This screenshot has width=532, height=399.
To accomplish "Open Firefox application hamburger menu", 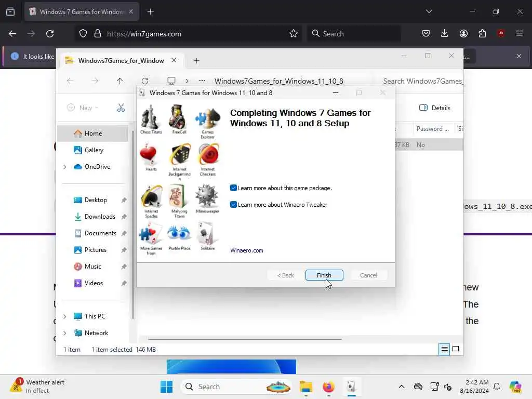I will 519,33.
